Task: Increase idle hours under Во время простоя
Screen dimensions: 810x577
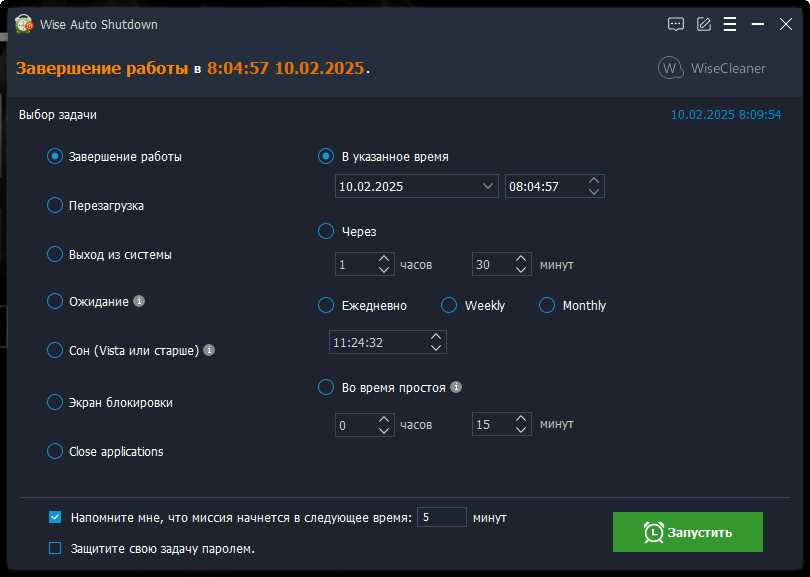Action: (x=384, y=419)
